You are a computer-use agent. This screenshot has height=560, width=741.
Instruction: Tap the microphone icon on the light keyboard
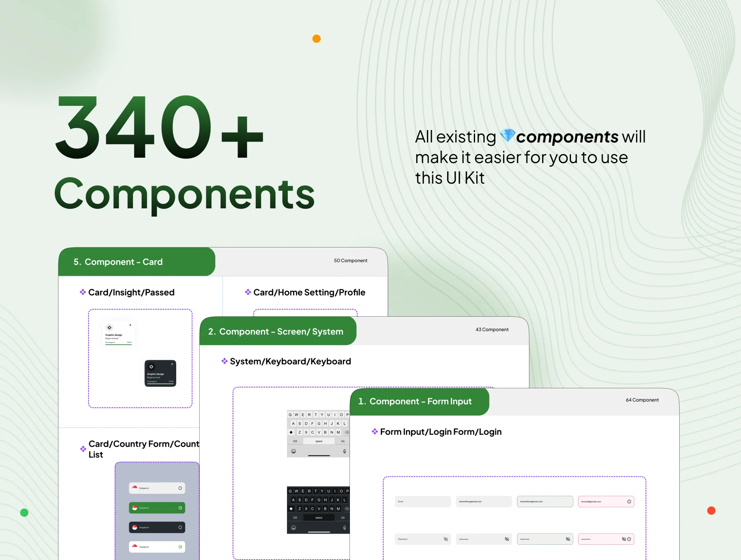(x=345, y=451)
